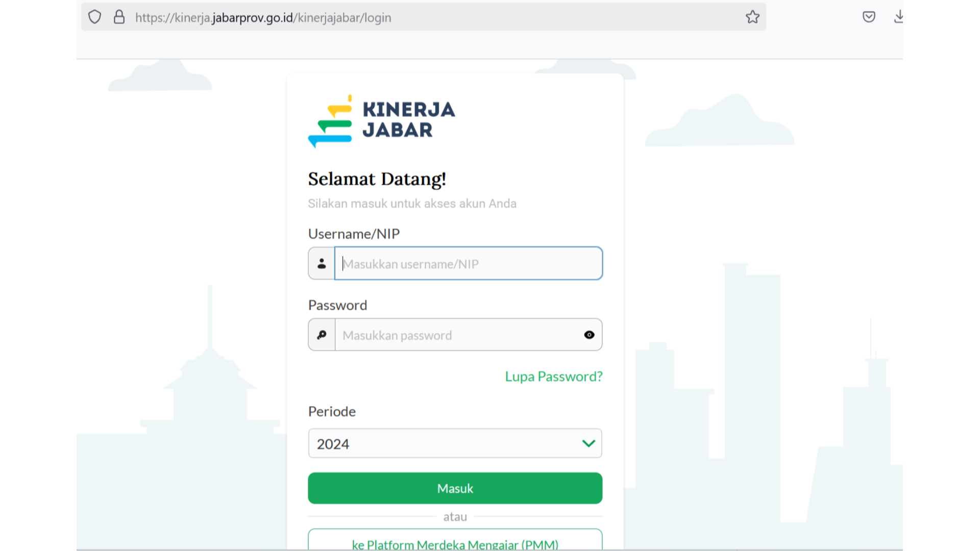This screenshot has width=980, height=551.
Task: Click the Selamat Datang! heading
Action: pyautogui.click(x=377, y=179)
